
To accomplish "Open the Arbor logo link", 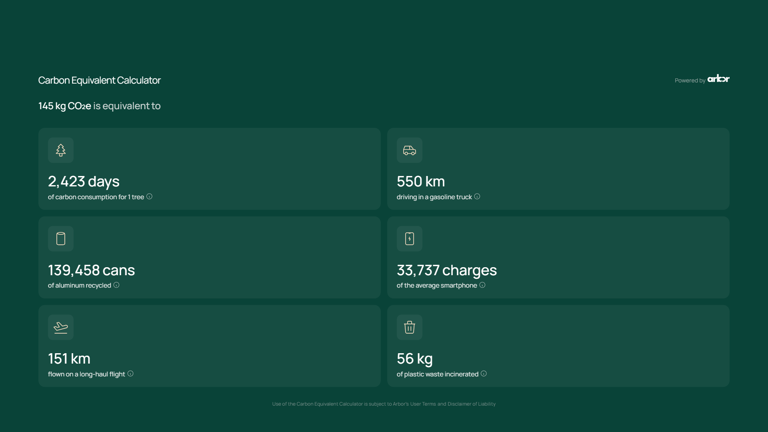I will (x=718, y=79).
